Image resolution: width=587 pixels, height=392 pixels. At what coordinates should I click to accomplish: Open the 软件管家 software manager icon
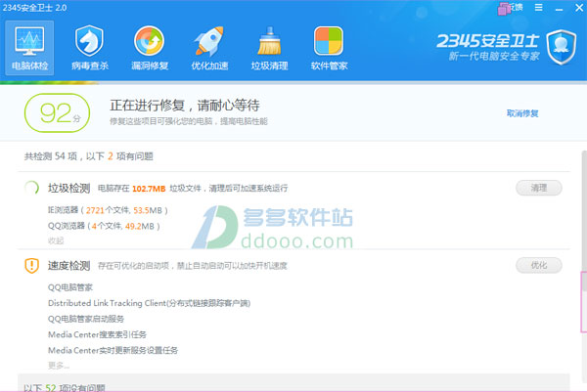(x=330, y=49)
